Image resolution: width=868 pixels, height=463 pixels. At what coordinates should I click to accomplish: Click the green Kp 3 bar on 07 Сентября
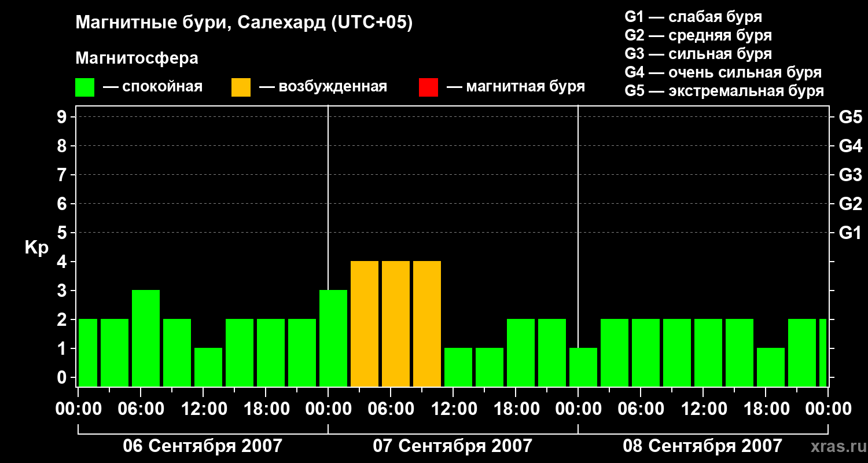point(333,338)
